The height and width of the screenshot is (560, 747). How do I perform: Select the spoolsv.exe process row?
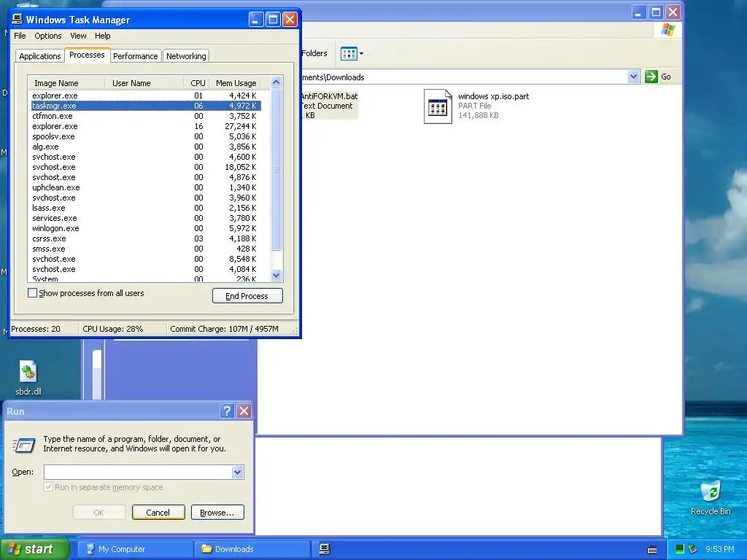click(146, 136)
